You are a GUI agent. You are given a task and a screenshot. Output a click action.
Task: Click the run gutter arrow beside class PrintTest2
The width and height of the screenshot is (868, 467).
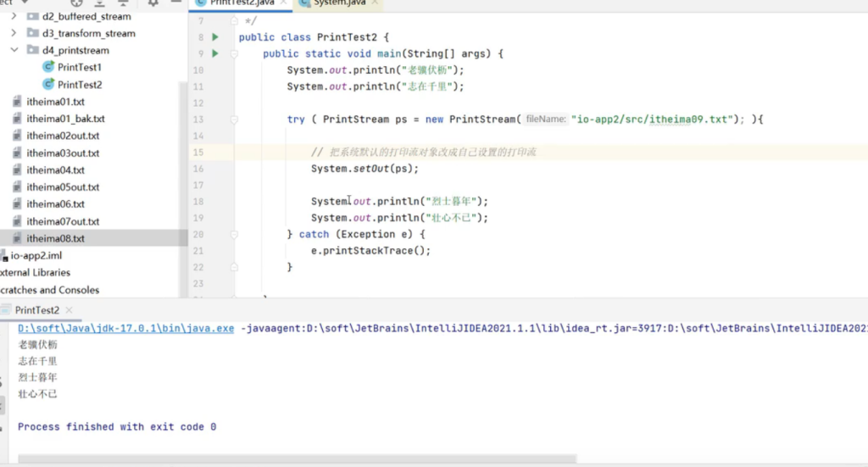215,37
